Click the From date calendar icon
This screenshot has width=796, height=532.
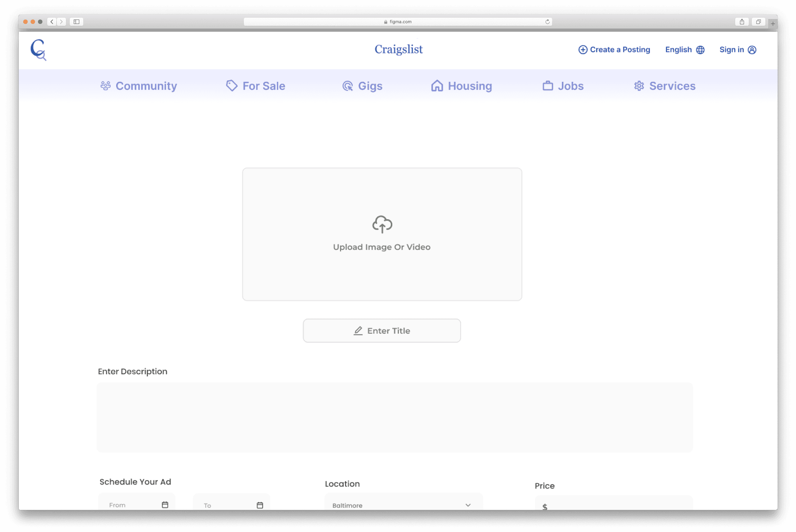coord(165,504)
